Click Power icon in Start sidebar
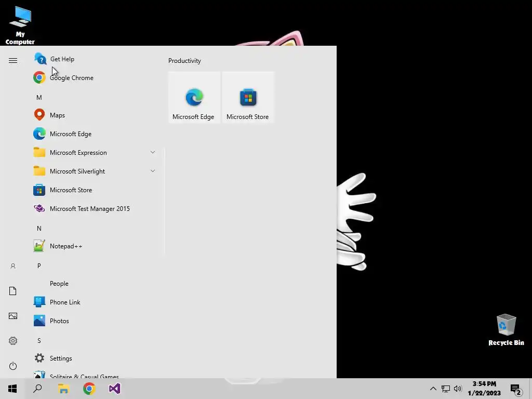The image size is (532, 399). tap(13, 366)
